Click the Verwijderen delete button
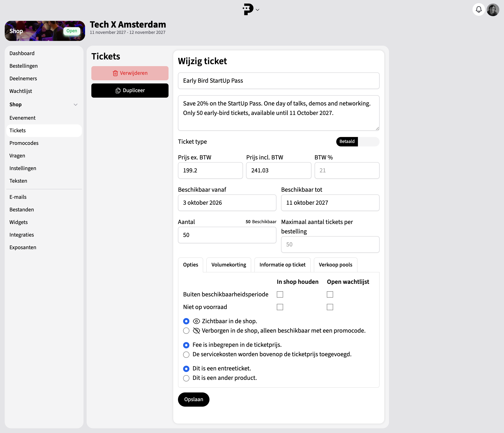 click(x=130, y=73)
